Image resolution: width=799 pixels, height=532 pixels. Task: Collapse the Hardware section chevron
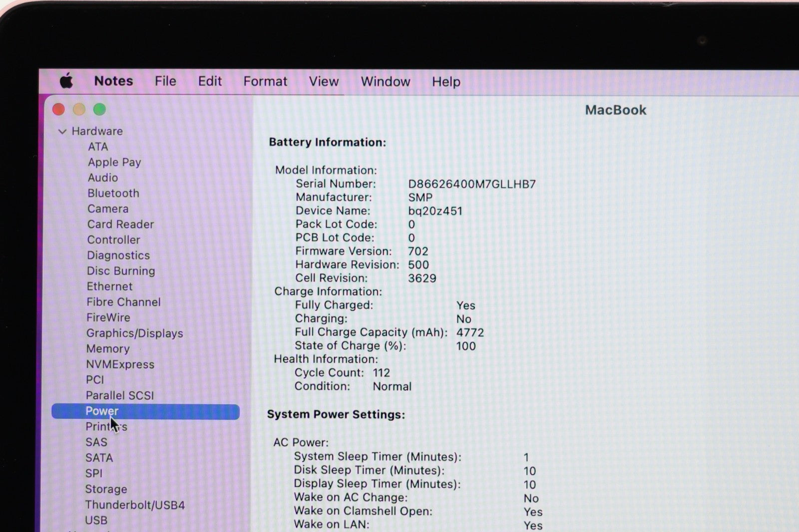coord(62,131)
